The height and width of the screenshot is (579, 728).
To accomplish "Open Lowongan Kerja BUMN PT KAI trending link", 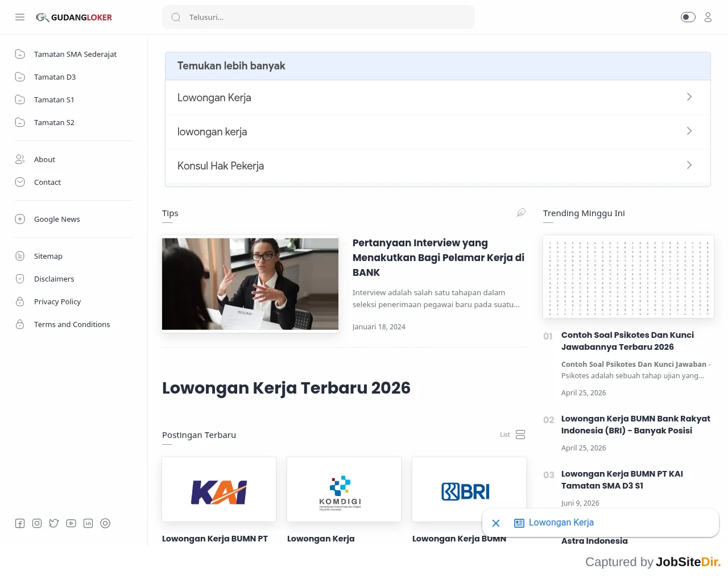I will (x=622, y=479).
